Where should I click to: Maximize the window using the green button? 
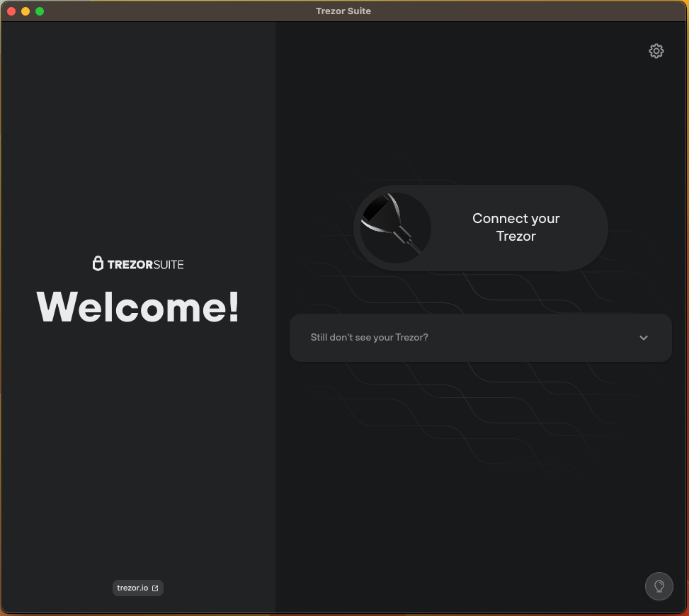pyautogui.click(x=40, y=11)
